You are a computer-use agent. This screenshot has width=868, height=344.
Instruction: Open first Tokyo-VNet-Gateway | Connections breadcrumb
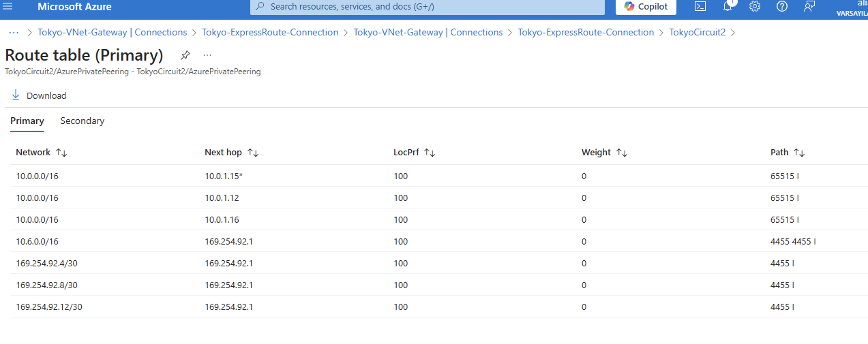(x=113, y=32)
